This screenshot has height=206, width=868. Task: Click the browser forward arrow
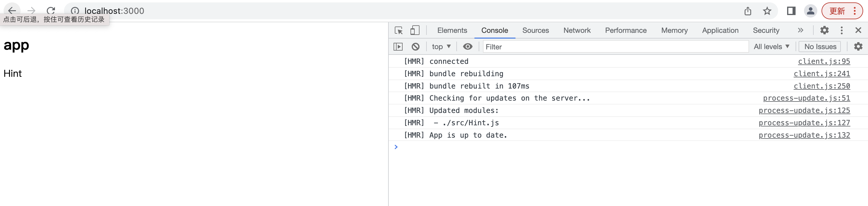[31, 11]
